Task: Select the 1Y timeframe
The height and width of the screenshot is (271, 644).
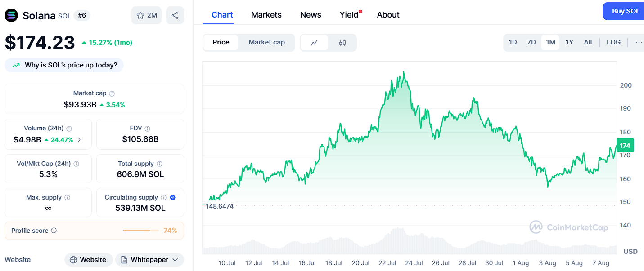Action: 569,42
